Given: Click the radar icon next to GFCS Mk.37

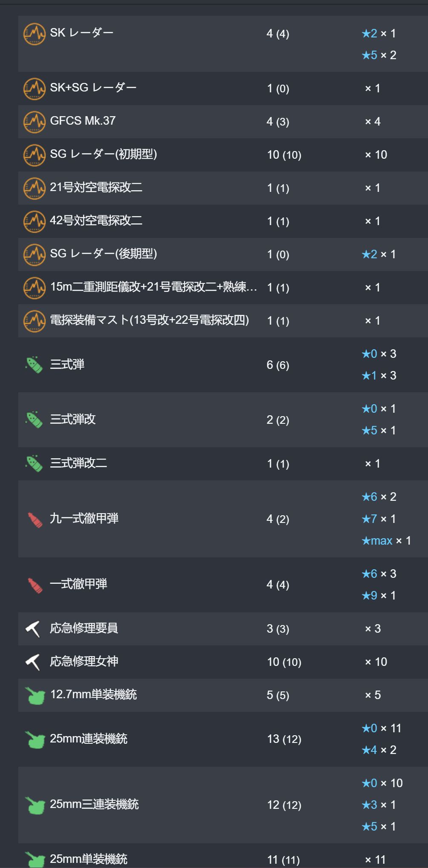Looking at the screenshot, I should click(x=34, y=122).
